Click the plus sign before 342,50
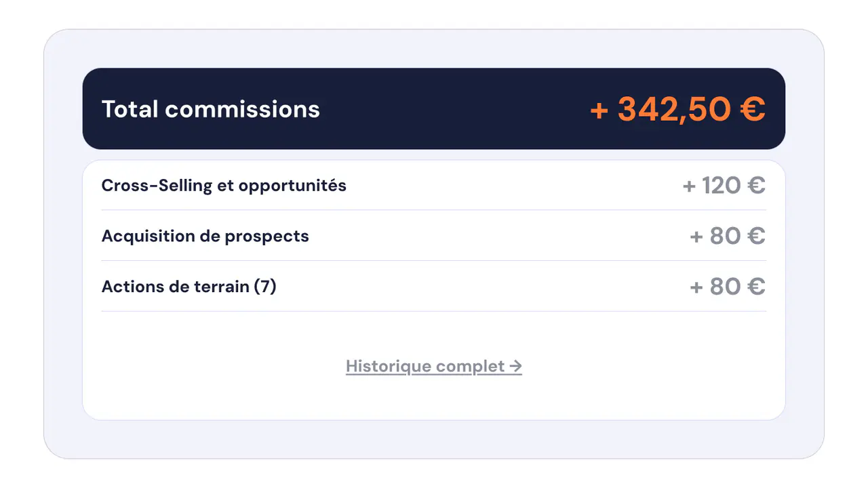This screenshot has height=488, width=868. point(599,110)
